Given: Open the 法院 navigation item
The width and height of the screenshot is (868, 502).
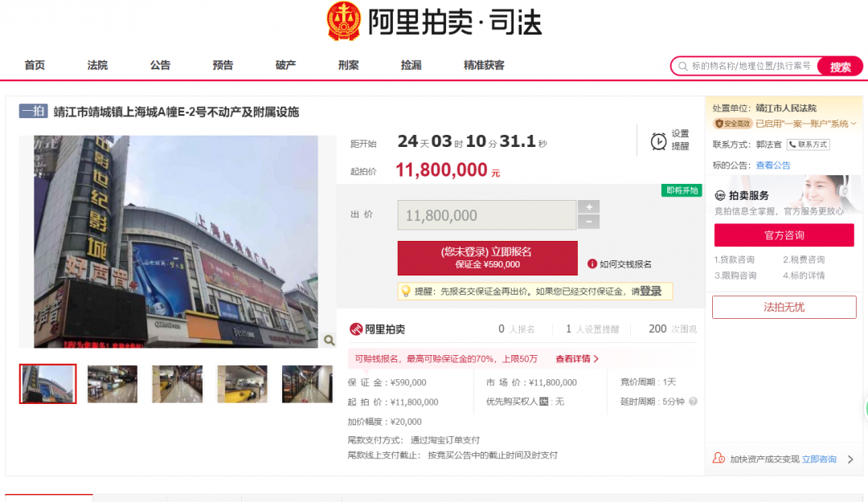Looking at the screenshot, I should pos(97,65).
